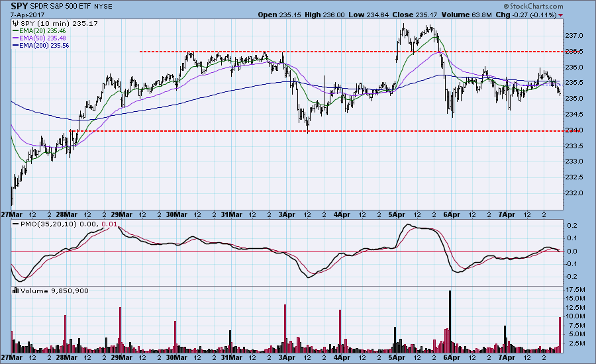Click the price-bar icon beside SPY (10 min)
596x364 pixels.
coord(16,23)
